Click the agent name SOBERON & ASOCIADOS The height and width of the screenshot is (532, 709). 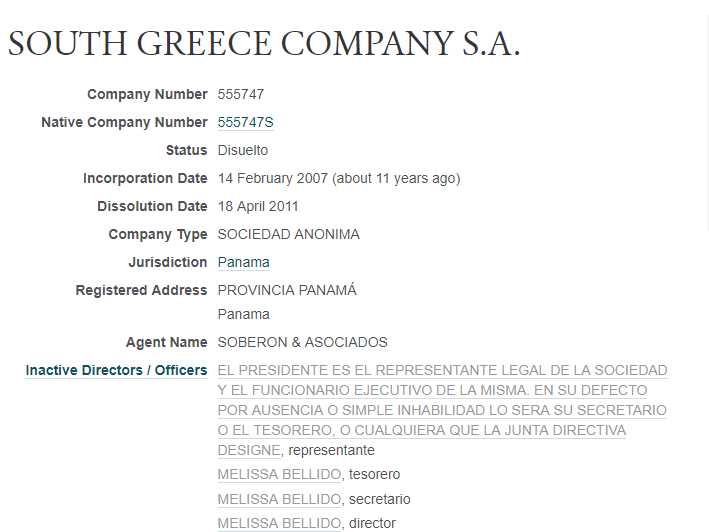point(303,342)
